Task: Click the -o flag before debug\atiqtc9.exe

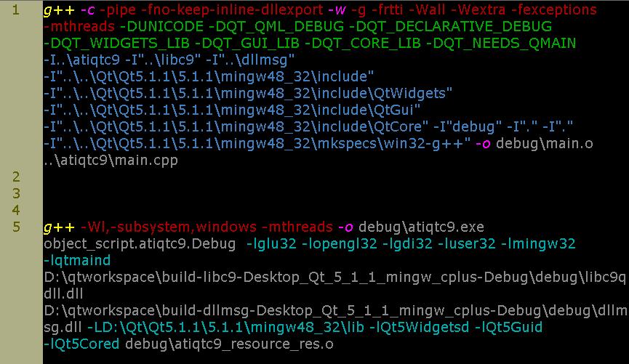Action: [x=346, y=227]
